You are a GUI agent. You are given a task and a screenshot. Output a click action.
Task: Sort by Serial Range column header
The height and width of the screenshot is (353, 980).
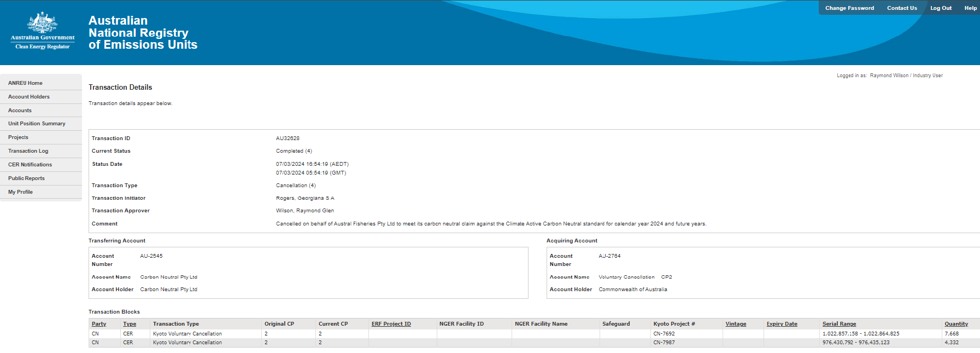[839, 324]
